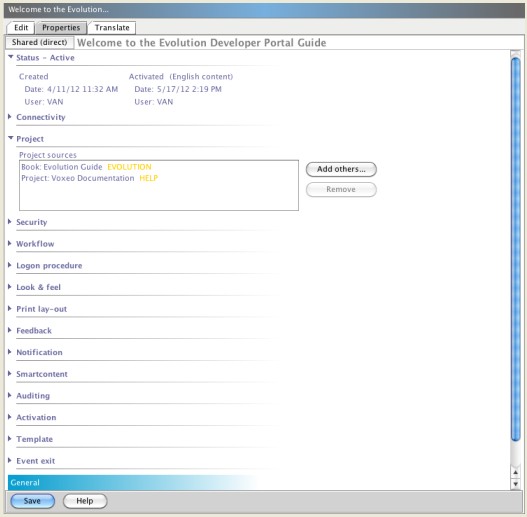Switch to the Edit tab
This screenshot has height=517, width=527.
(x=21, y=28)
